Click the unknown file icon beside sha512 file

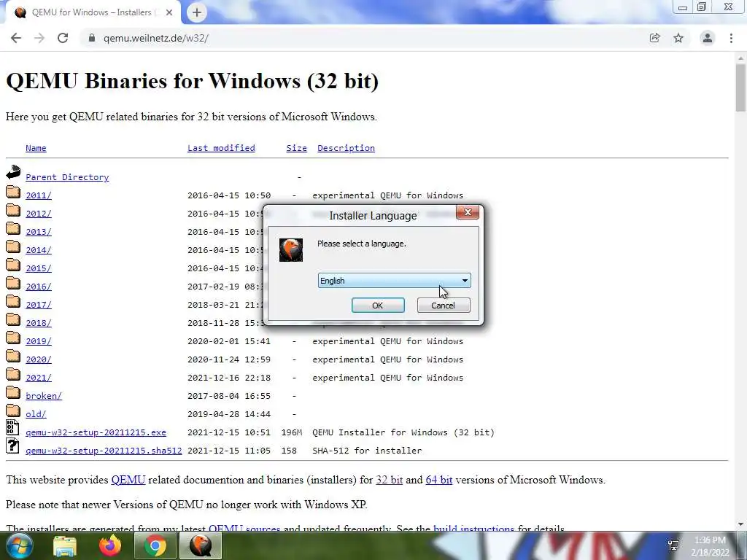tap(13, 446)
